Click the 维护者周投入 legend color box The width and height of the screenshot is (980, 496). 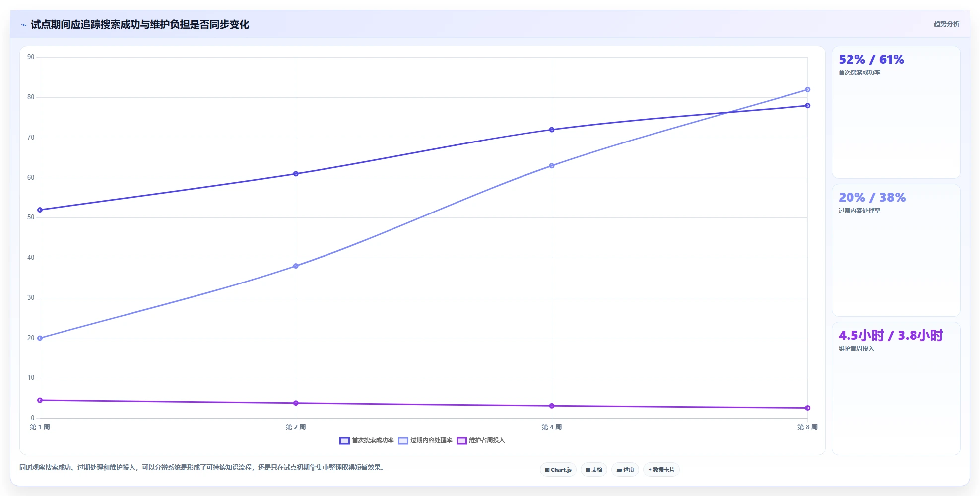pyautogui.click(x=461, y=441)
